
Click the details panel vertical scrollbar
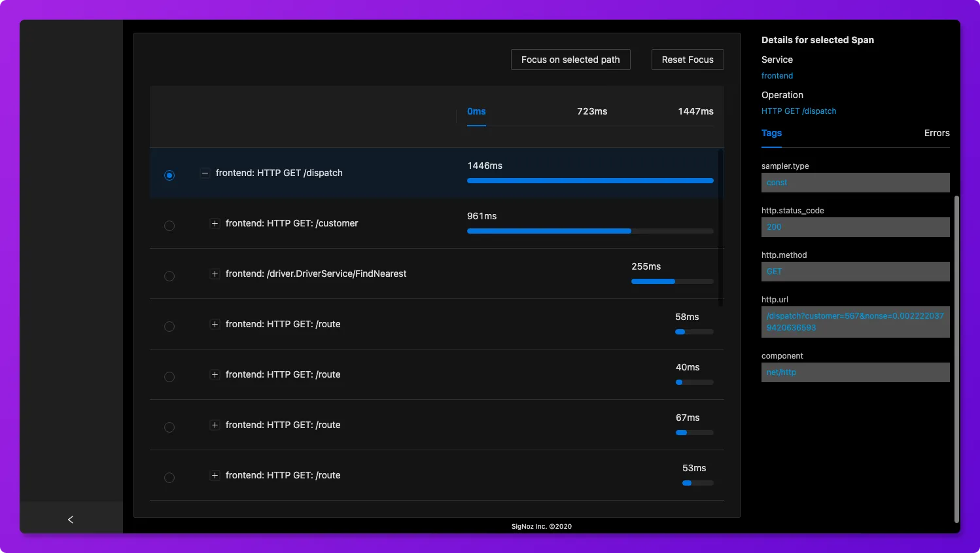pos(956,359)
